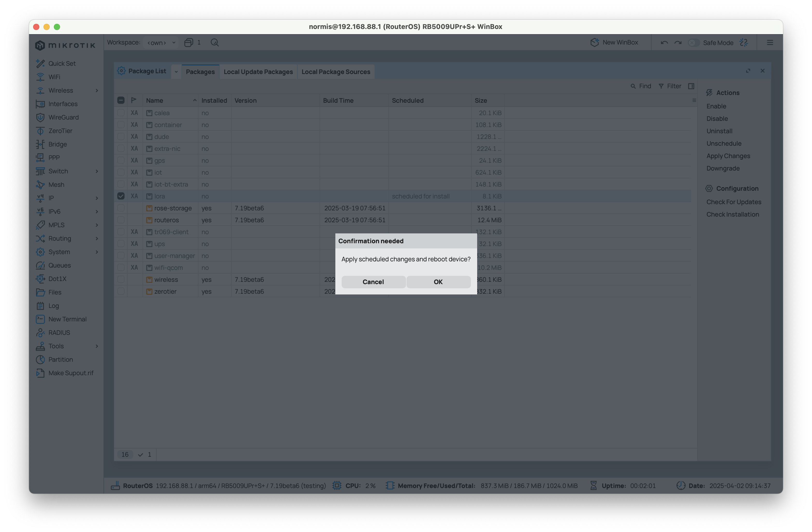Open the ZeroTier section
812x532 pixels.
(60, 131)
